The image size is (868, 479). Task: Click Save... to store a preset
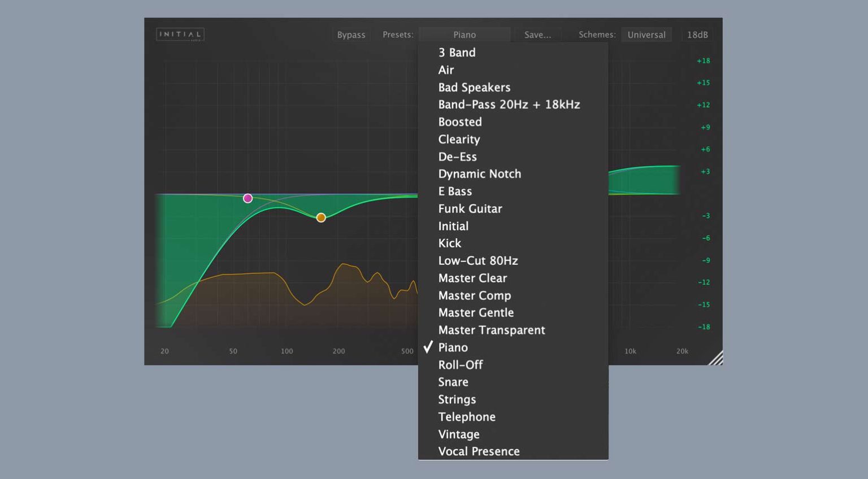coord(537,34)
